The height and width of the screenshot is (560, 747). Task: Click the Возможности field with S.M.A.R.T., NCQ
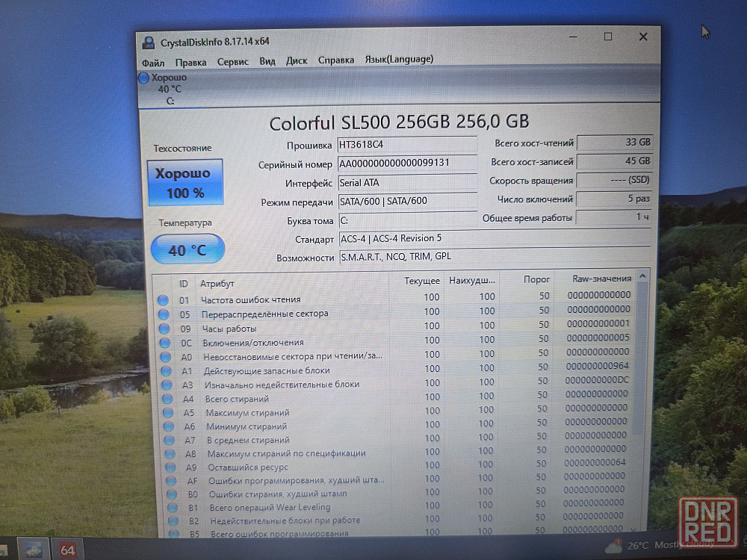point(495,257)
